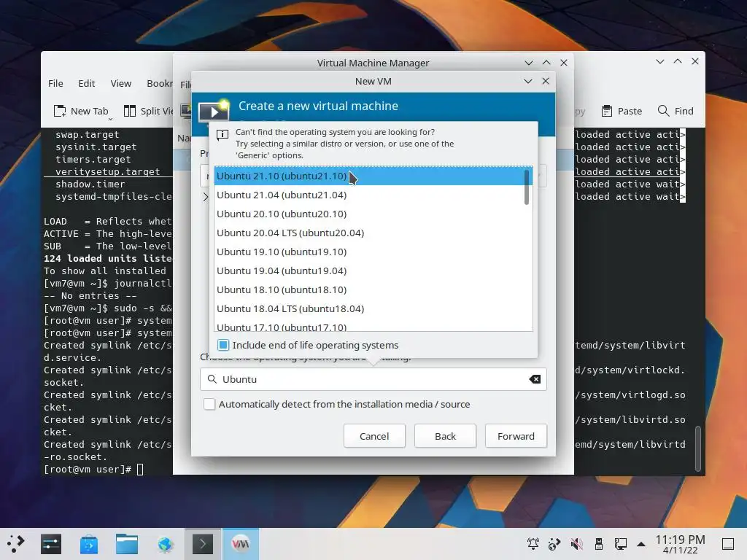Screen dimensions: 747x560
Task: Select Ubuntu 21.10 from the OS list
Action: click(x=373, y=176)
